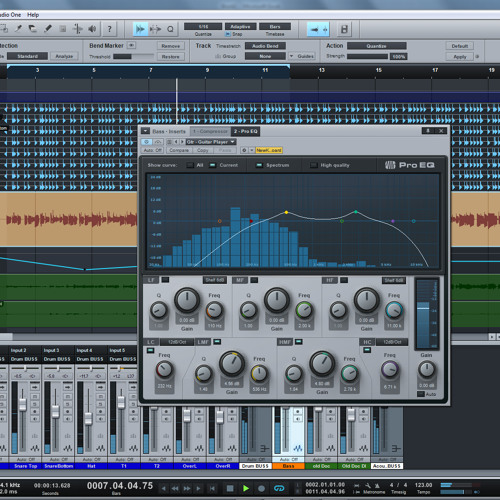The image size is (500, 500).
Task: Click the yellow LMF node on EQ curve
Action: (286, 212)
